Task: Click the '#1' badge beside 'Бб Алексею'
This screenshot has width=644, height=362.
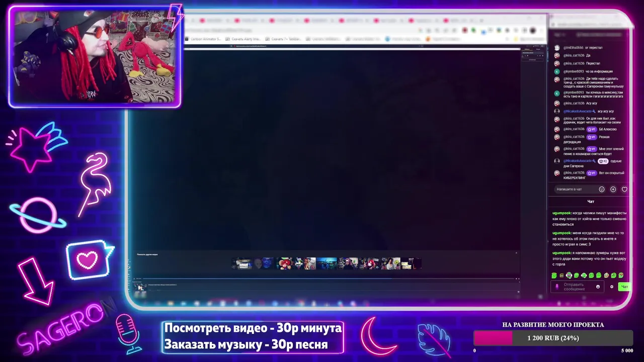Action: point(592,129)
